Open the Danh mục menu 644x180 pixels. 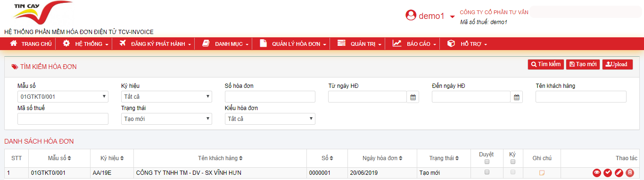[225, 43]
